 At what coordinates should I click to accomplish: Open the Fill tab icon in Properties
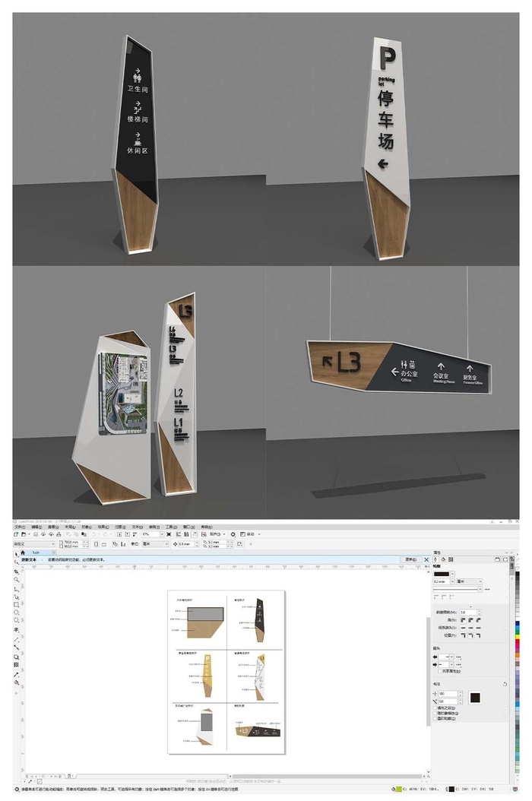tap(443, 559)
